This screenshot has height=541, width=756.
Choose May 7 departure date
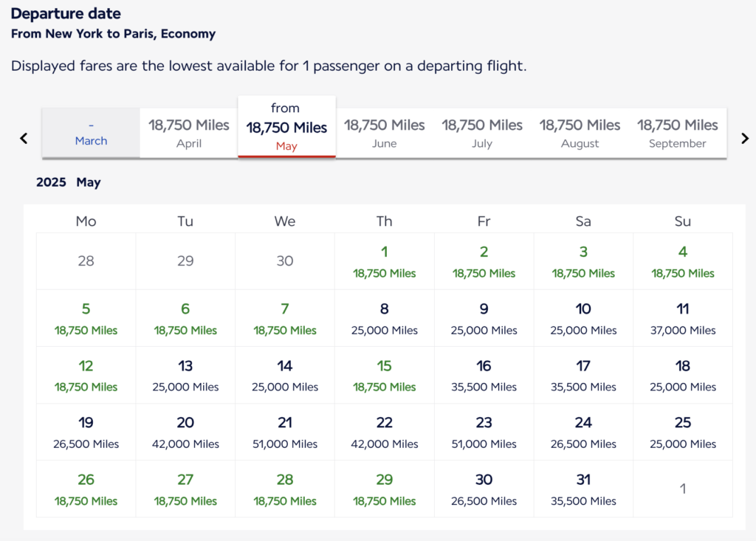[285, 318]
